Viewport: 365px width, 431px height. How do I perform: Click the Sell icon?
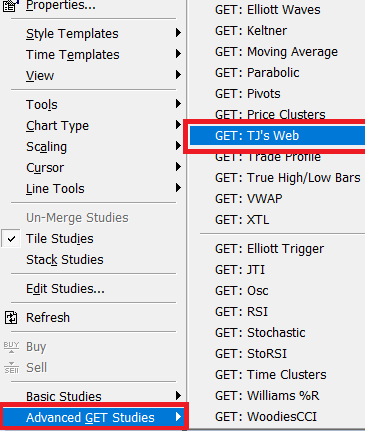coord(11,368)
